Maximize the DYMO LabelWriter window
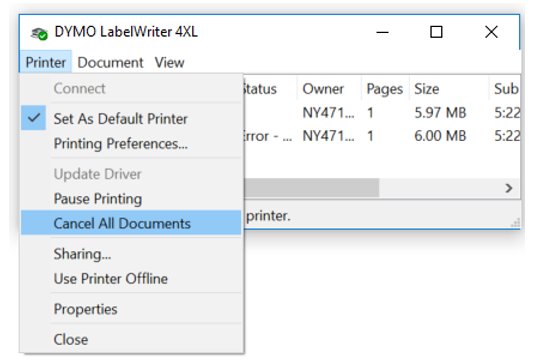 436,32
